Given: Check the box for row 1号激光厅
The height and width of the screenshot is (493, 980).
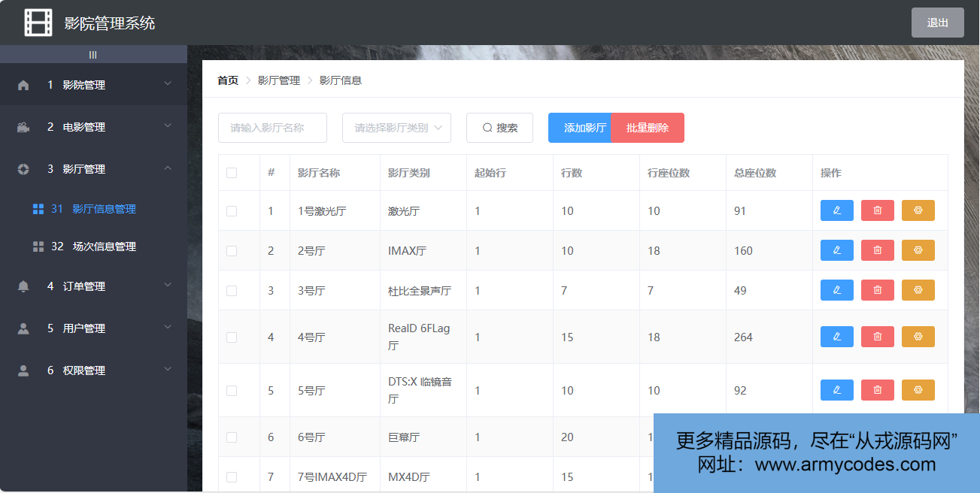Looking at the screenshot, I should 232,211.
